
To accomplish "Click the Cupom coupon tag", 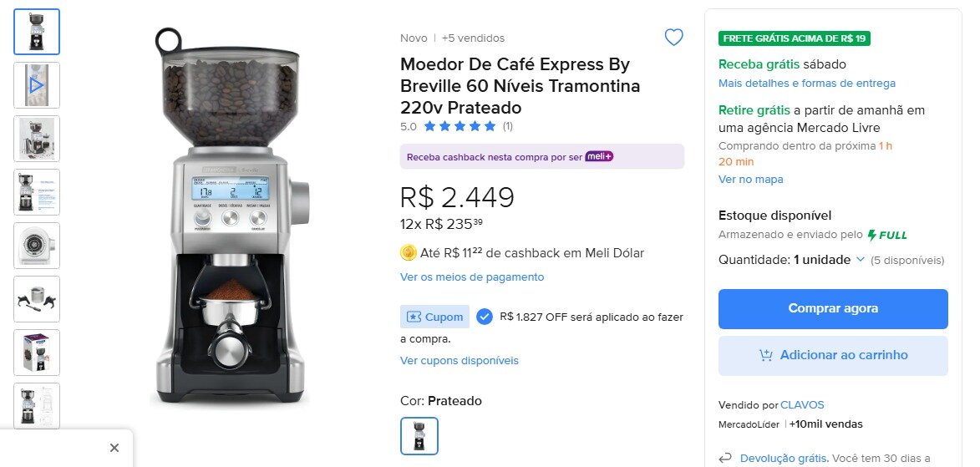I will [434, 317].
